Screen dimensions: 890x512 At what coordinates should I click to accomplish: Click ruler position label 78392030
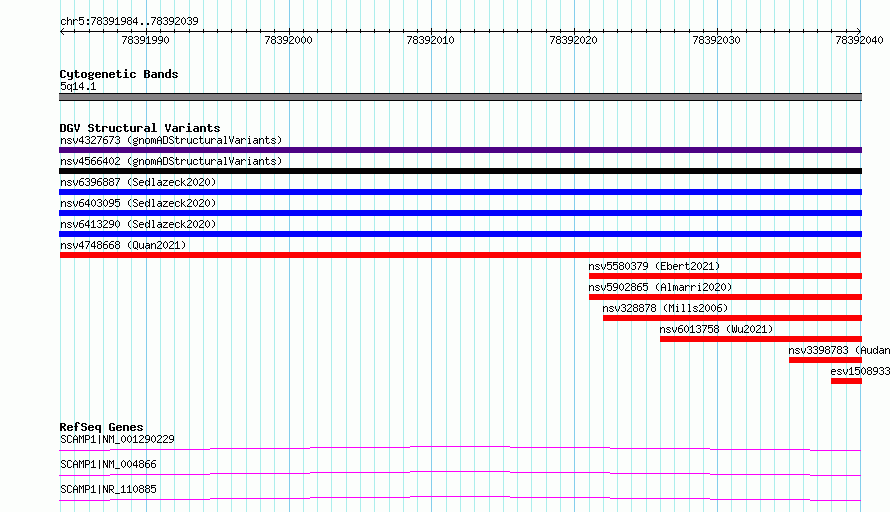pos(716,40)
